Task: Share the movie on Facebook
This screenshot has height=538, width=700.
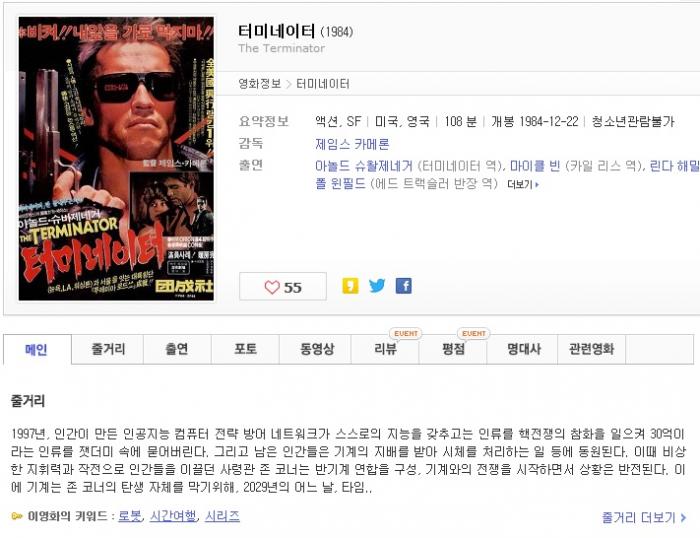Action: click(x=404, y=286)
